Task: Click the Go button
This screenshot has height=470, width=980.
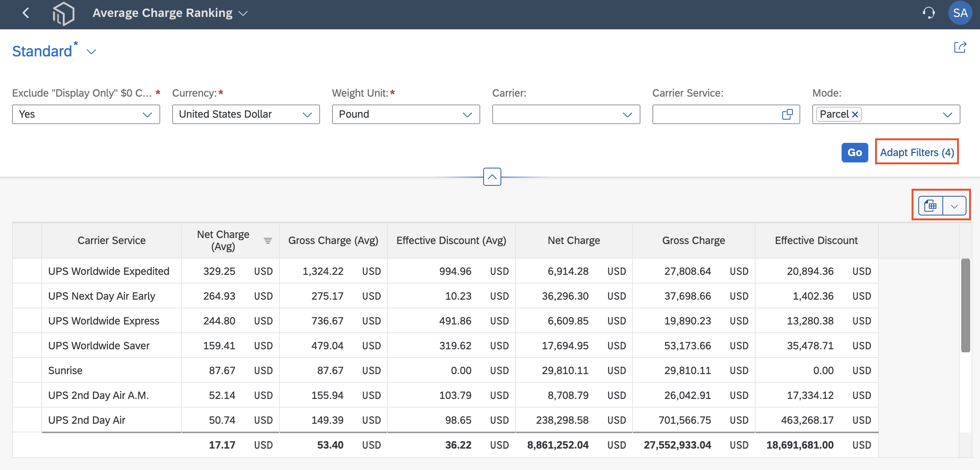Action: [854, 153]
